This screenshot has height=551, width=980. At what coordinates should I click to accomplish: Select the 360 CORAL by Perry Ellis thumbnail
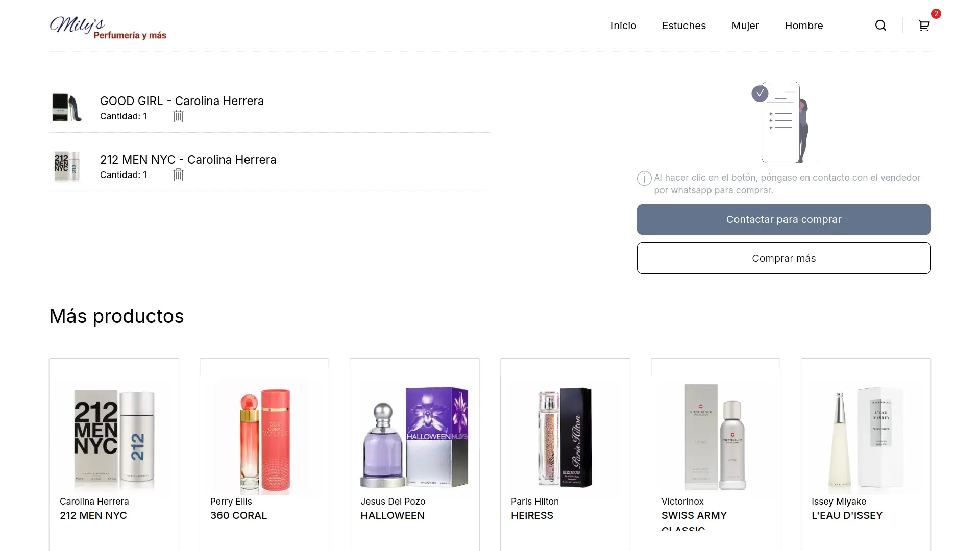tap(264, 438)
